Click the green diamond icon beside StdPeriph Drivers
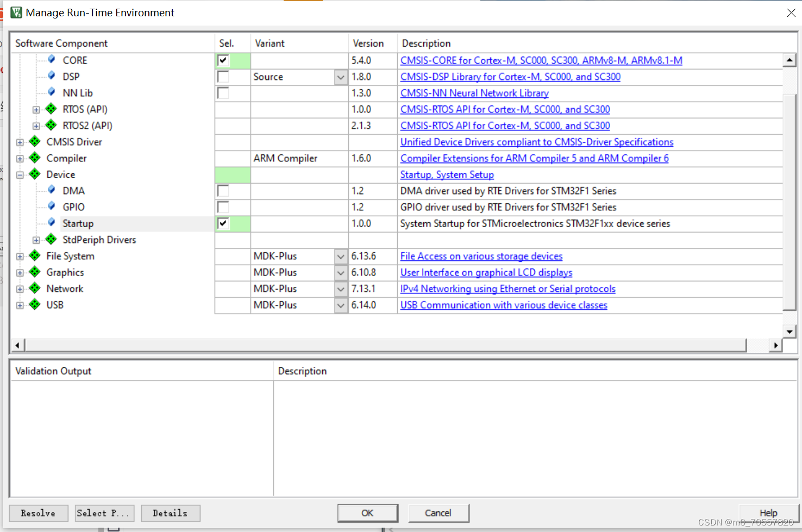Screen dimensions: 802x532 coord(51,239)
